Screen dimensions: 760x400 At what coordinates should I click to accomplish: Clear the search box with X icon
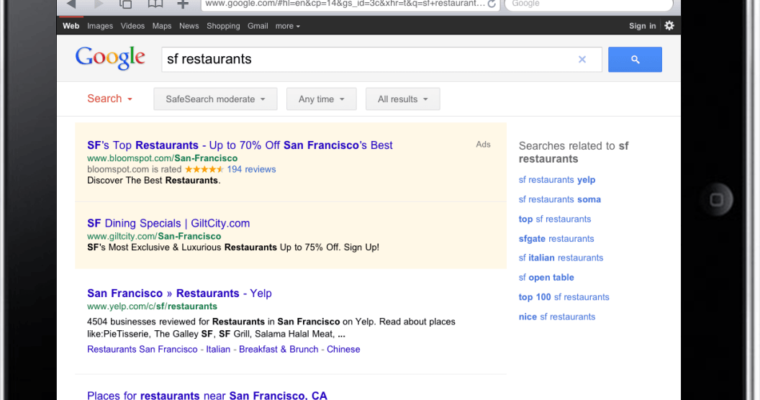click(582, 59)
